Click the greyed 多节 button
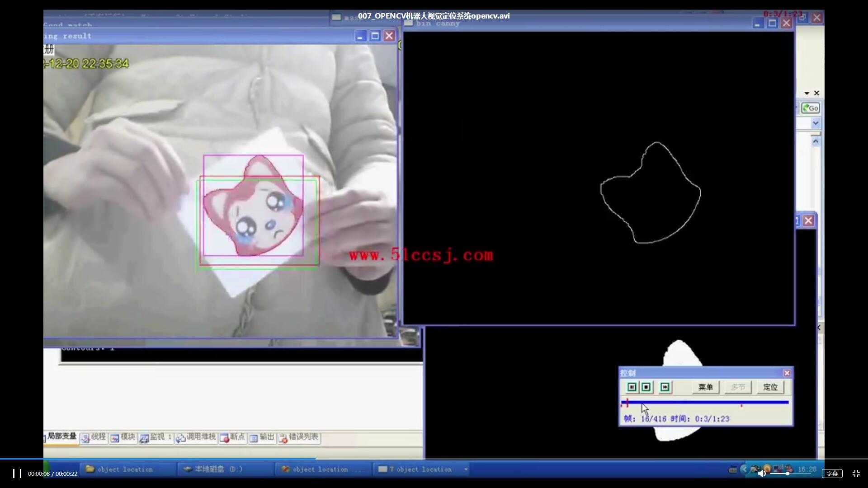The width and height of the screenshot is (868, 488). point(738,387)
